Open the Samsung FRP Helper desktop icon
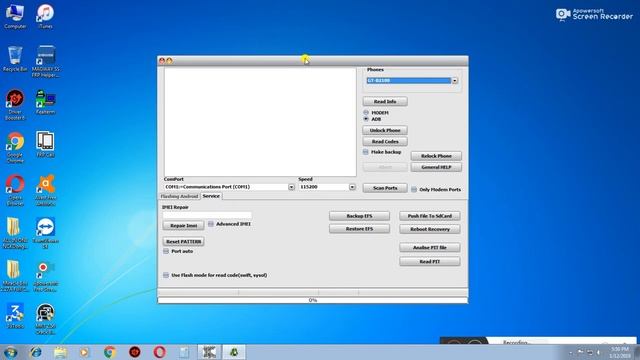The height and width of the screenshot is (360, 640). (x=45, y=62)
